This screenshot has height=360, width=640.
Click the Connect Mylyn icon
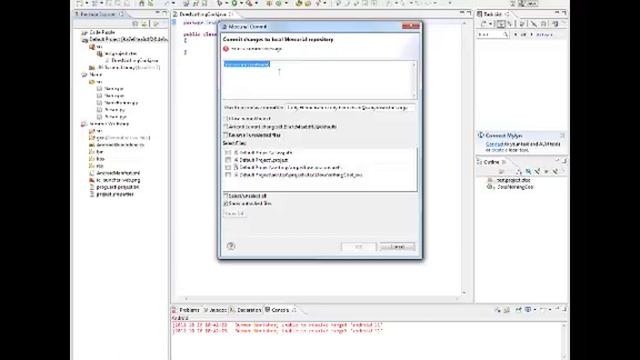coord(481,135)
